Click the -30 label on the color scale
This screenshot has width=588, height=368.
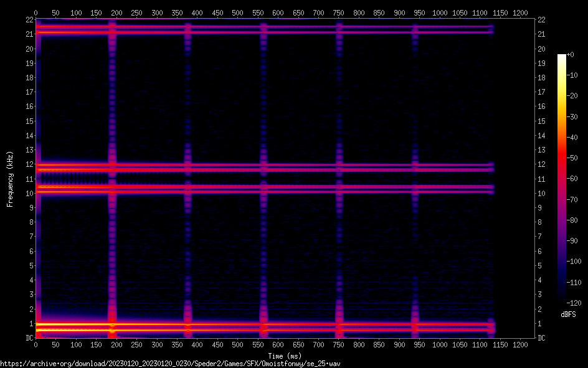(573, 117)
